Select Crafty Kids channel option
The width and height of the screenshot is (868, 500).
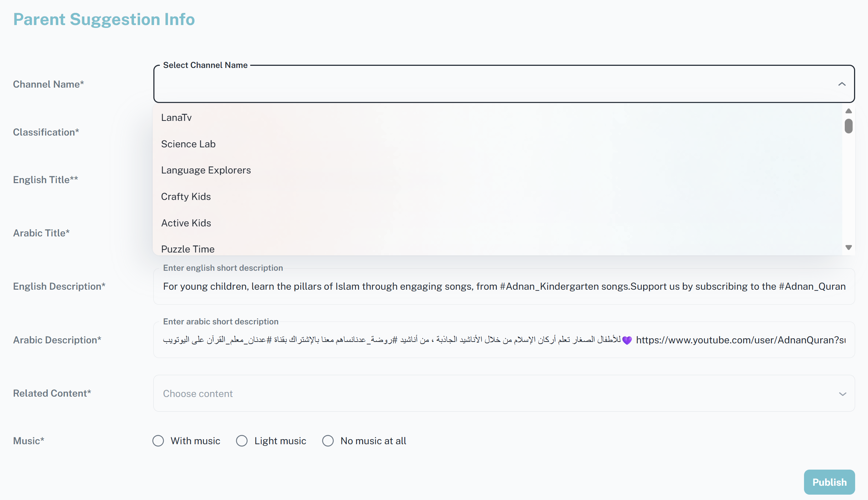tap(186, 197)
